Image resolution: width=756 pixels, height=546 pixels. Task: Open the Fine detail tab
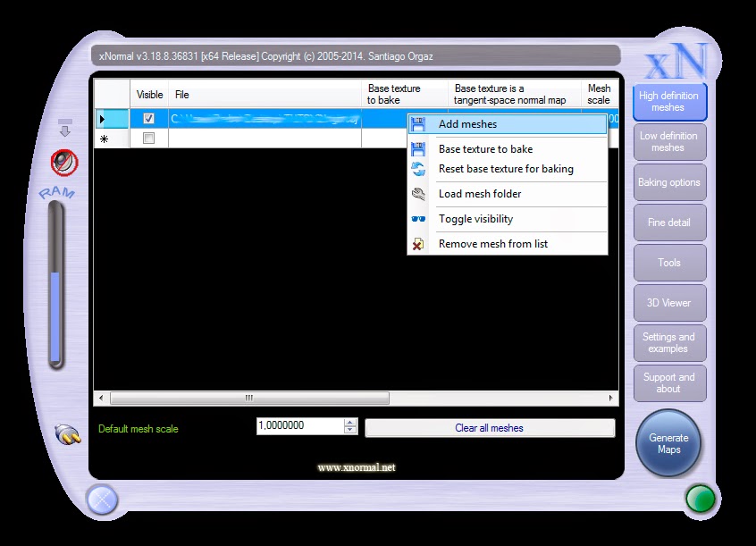669,223
